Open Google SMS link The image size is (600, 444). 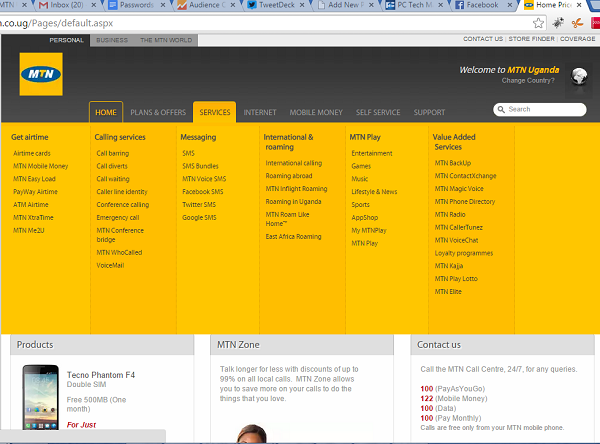(x=199, y=217)
